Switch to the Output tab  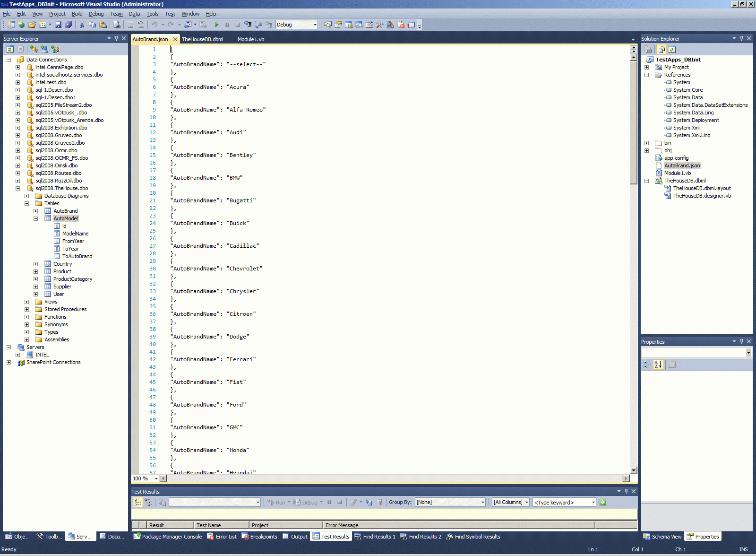(x=295, y=537)
